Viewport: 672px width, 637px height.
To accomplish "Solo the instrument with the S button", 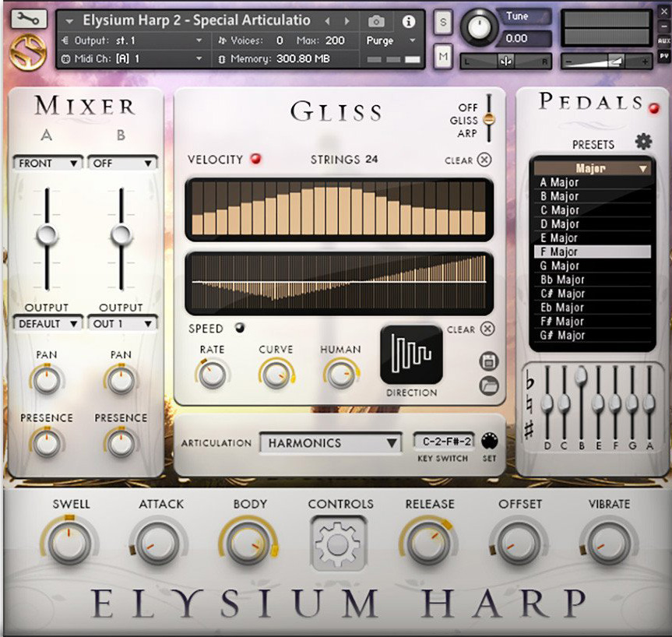I will (x=442, y=23).
